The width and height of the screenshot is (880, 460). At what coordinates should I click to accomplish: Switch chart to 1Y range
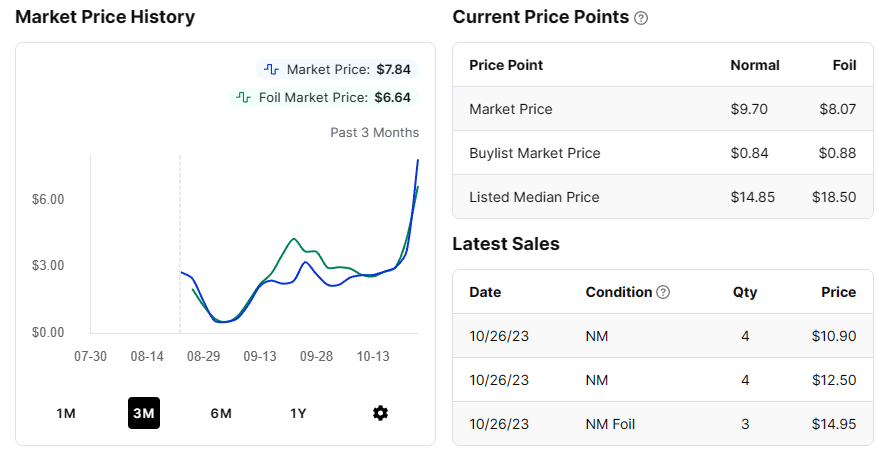(x=298, y=413)
